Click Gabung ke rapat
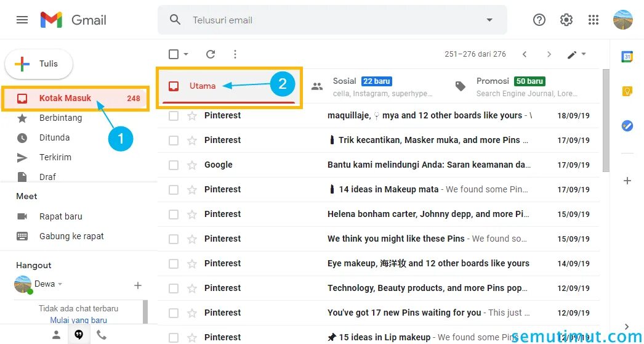 pos(71,236)
